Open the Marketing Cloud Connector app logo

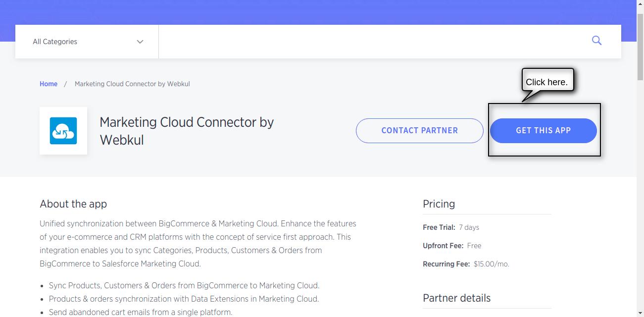[x=63, y=131]
